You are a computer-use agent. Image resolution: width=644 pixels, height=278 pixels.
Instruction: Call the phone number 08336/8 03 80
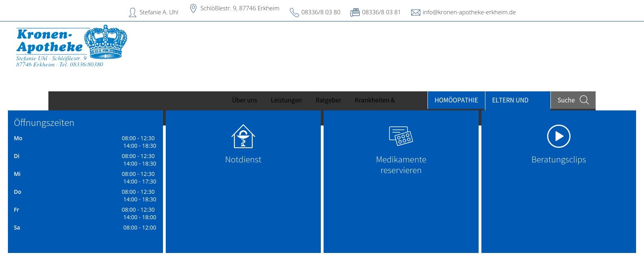[321, 12]
